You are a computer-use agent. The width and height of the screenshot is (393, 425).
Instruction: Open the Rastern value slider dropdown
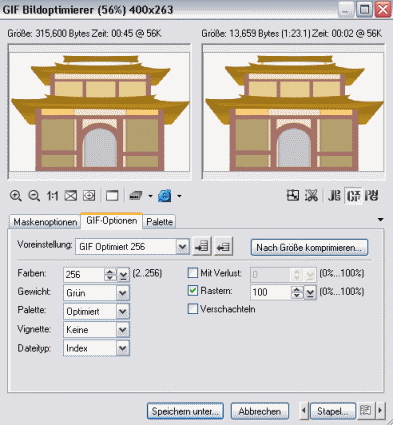click(310, 293)
